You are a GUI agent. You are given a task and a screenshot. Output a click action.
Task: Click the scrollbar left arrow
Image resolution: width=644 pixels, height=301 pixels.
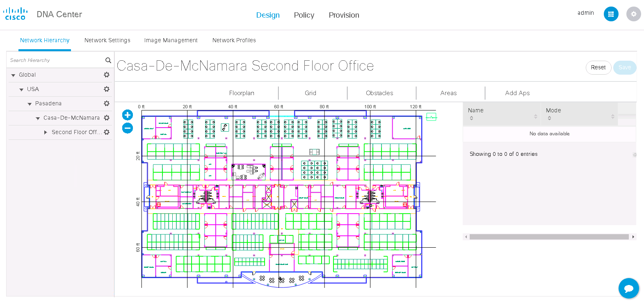pos(466,237)
